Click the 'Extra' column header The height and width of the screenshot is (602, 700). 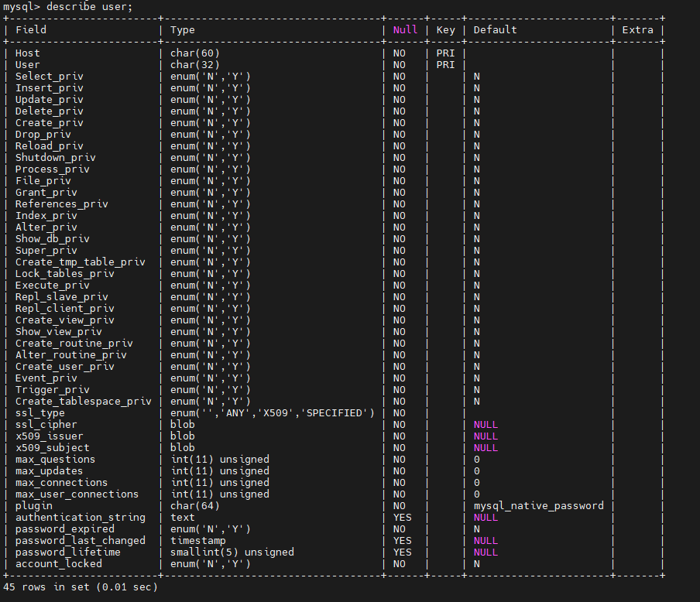pos(637,30)
